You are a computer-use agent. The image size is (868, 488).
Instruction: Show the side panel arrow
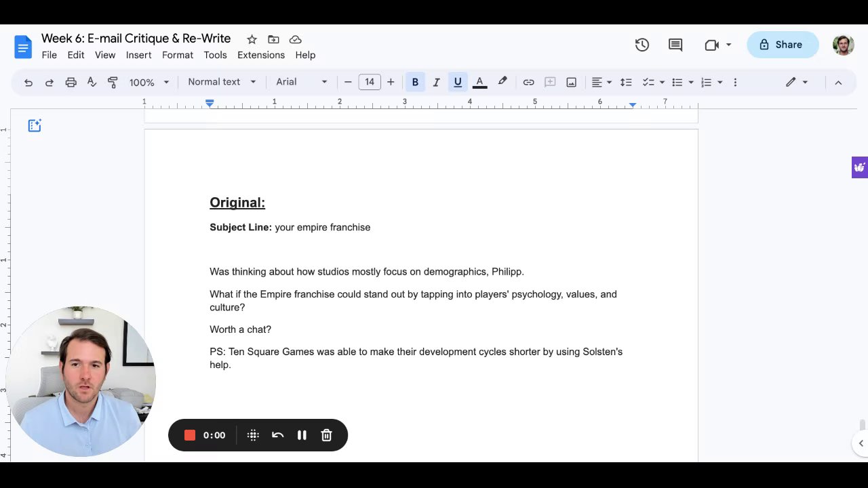coord(861,443)
